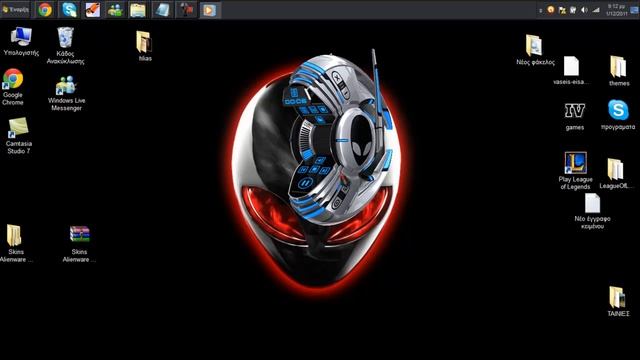Select the Υπολογιστής computer desktop icon
This screenshot has width=640, height=360.
21,41
